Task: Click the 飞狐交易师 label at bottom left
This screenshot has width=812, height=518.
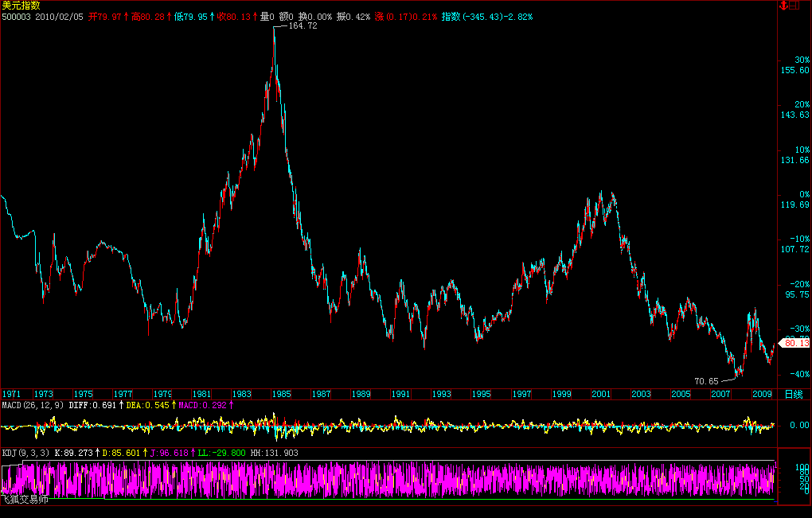Action: tap(25, 500)
